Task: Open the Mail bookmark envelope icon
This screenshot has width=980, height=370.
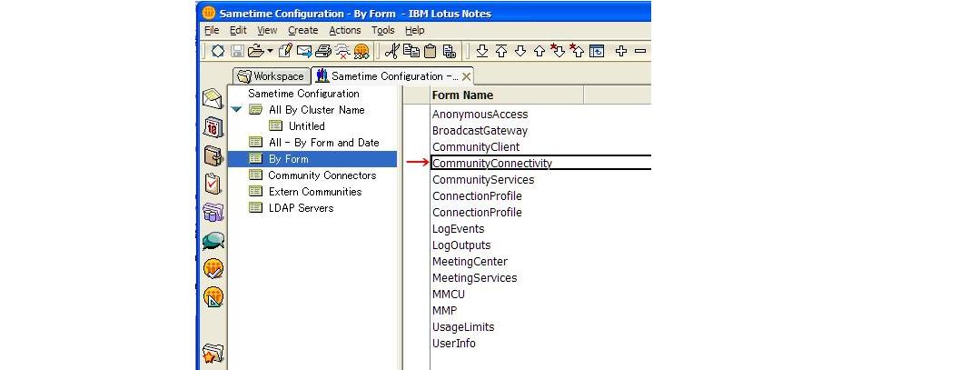Action: click(x=213, y=99)
